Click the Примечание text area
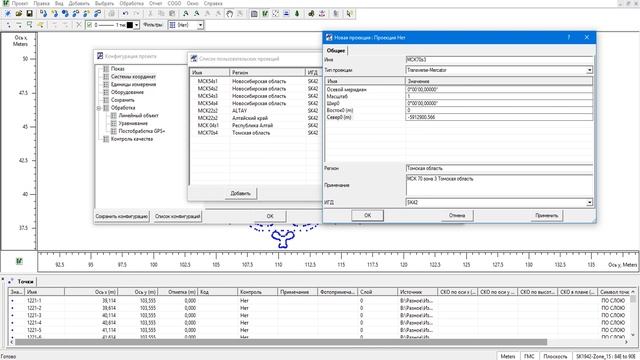This screenshot has height=360, width=640. (499, 186)
